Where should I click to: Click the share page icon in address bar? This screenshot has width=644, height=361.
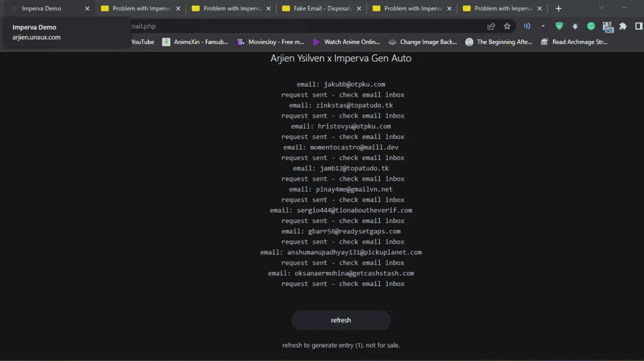click(491, 26)
